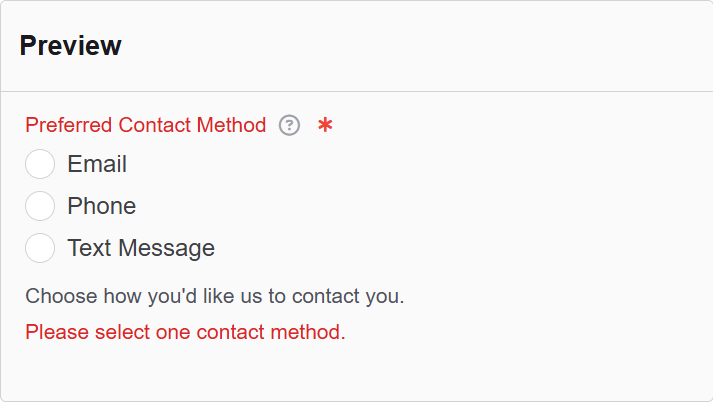Click the "Phone" option label text
Viewport: 713px width, 402px height.
(x=101, y=206)
